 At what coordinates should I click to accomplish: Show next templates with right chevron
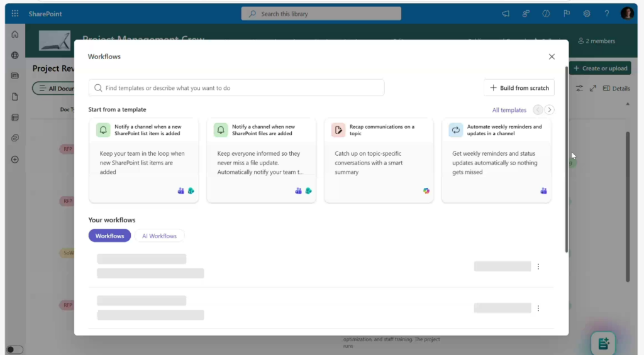tap(550, 110)
